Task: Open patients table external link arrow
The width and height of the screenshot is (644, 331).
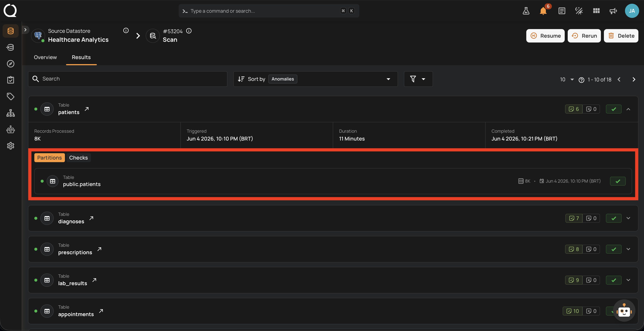Action: (87, 109)
